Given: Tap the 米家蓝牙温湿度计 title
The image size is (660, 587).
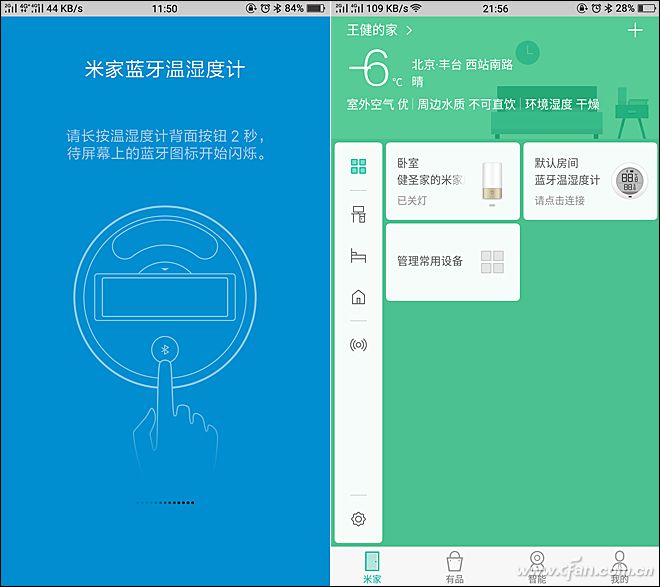Looking at the screenshot, I should point(165,69).
